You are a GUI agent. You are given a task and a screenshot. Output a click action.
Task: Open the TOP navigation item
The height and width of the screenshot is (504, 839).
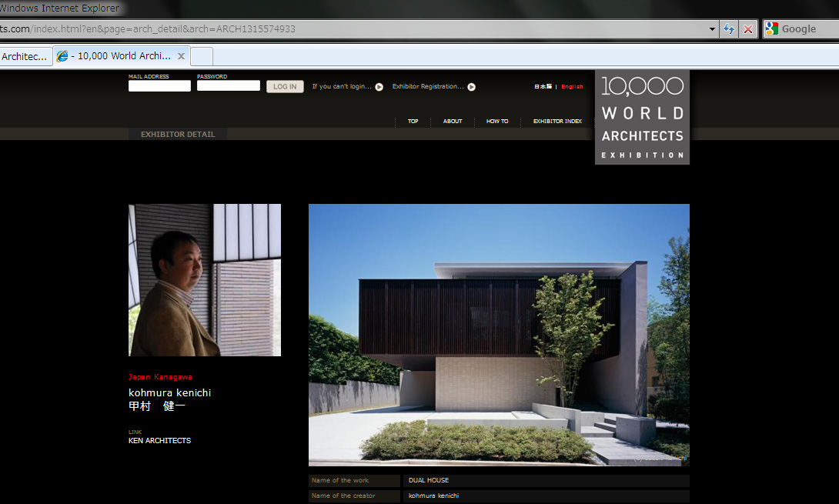click(x=413, y=122)
